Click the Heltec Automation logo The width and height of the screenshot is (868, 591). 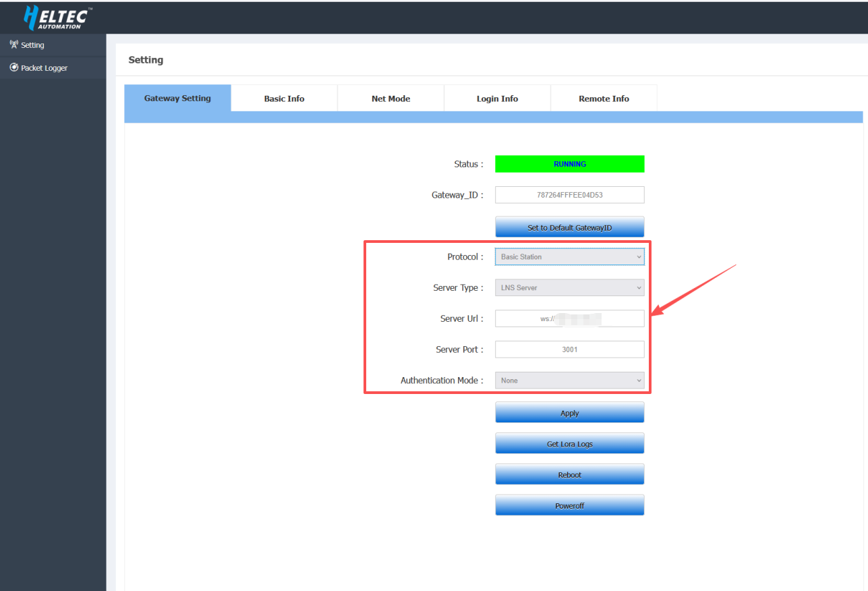click(x=58, y=18)
